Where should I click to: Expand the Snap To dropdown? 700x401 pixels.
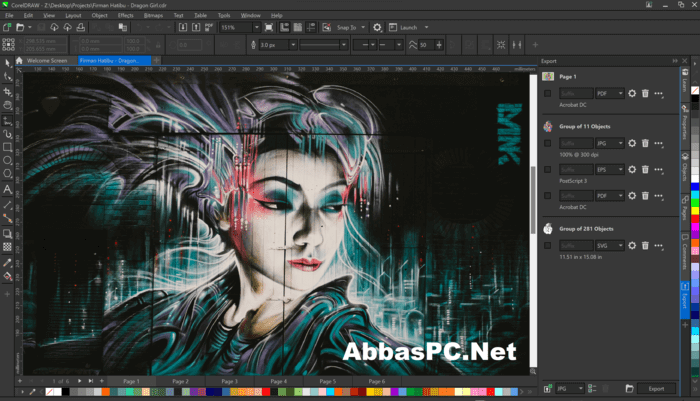click(363, 27)
